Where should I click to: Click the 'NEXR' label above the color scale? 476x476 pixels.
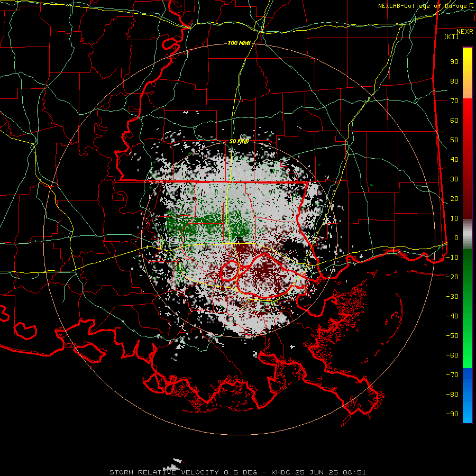point(465,32)
